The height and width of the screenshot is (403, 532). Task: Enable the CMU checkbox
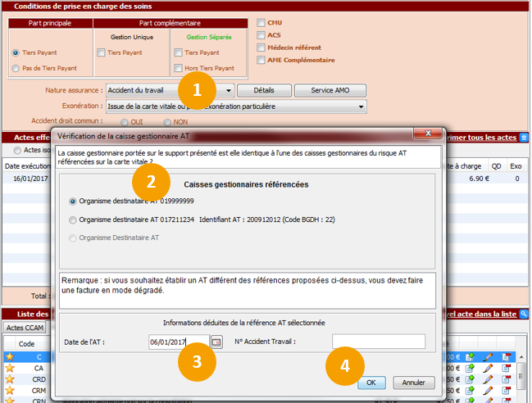pyautogui.click(x=261, y=23)
